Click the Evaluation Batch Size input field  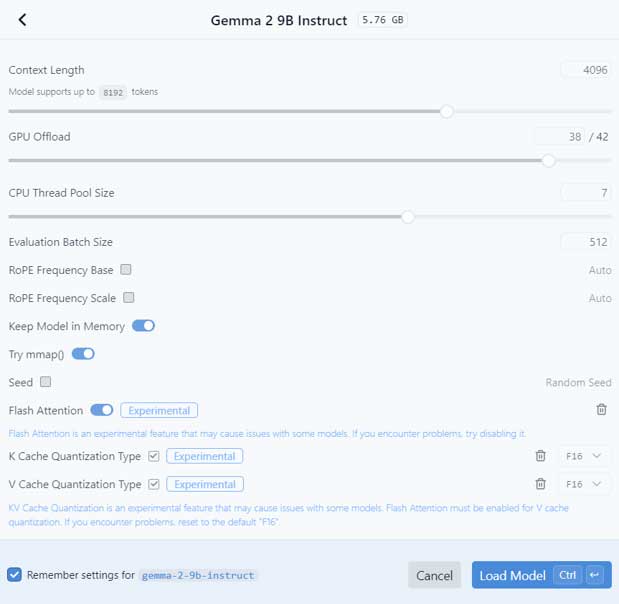pos(585,242)
